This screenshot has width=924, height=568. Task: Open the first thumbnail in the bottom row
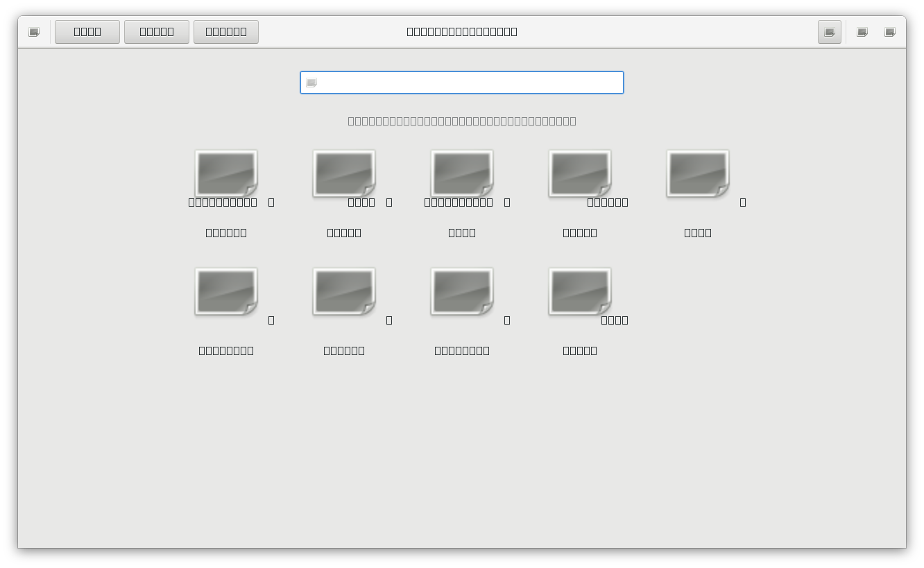pos(226,291)
